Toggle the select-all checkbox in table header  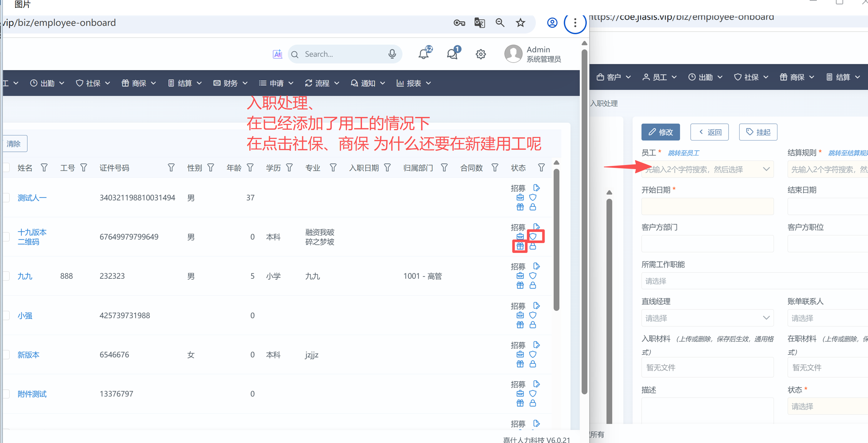click(6, 168)
